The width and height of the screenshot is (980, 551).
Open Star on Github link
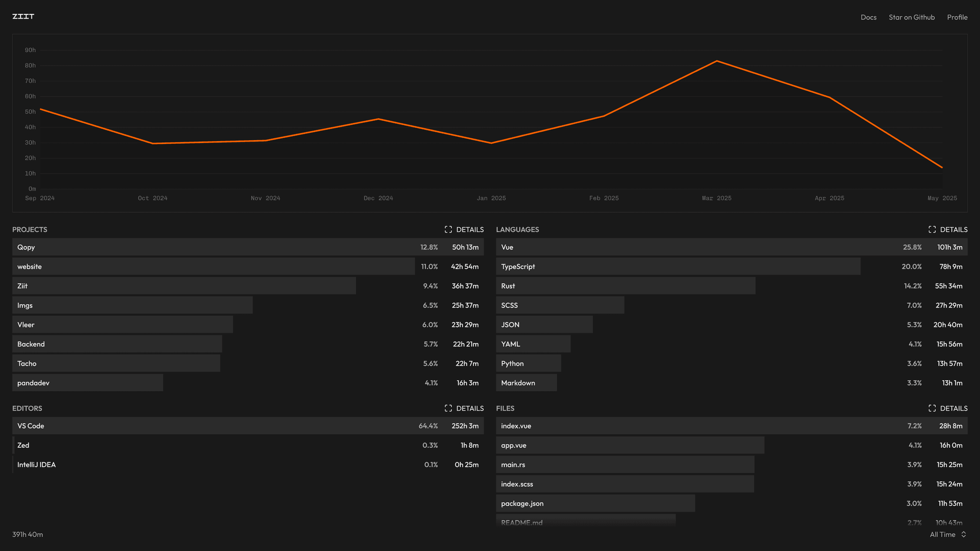pos(911,17)
